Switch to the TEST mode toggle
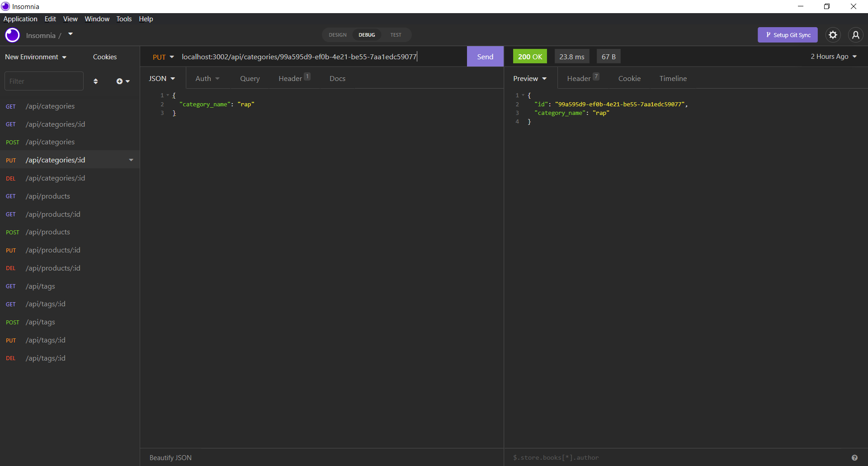 tap(396, 35)
